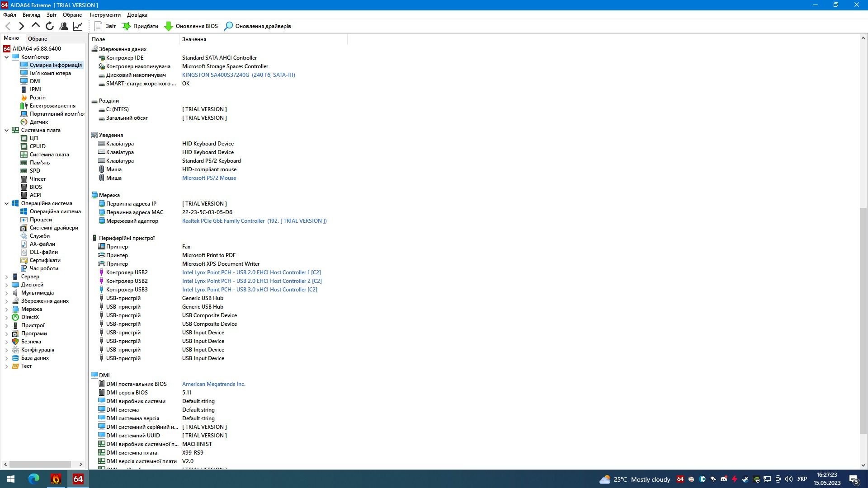This screenshot has width=868, height=488.
Task: Select CPUID in the tree
Action: pyautogui.click(x=38, y=146)
